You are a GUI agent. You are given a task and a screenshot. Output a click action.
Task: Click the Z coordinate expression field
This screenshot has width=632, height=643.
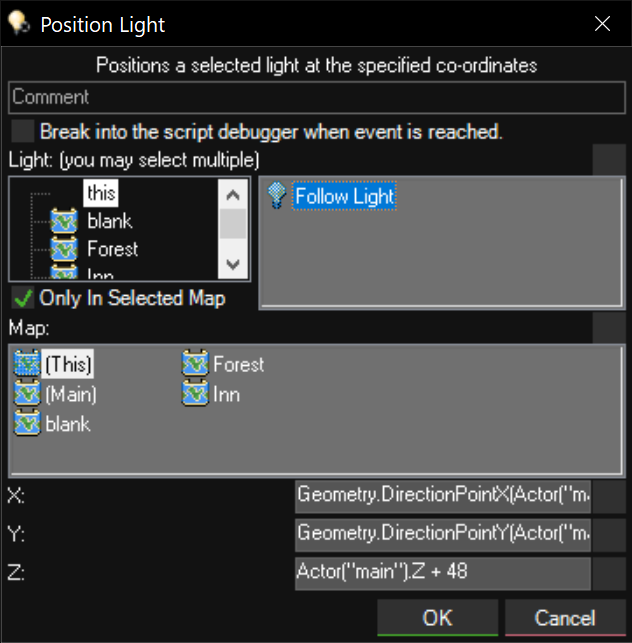click(443, 573)
